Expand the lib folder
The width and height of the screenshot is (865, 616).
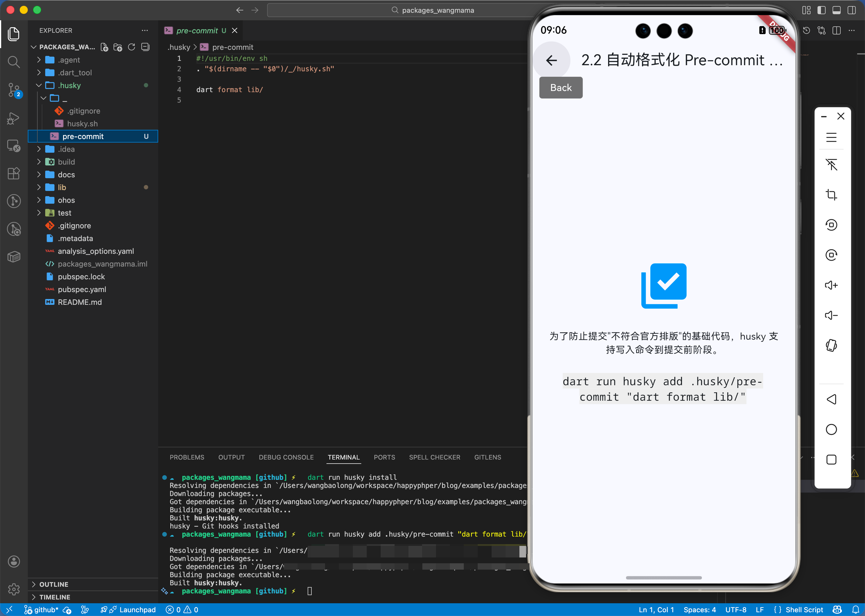point(62,187)
